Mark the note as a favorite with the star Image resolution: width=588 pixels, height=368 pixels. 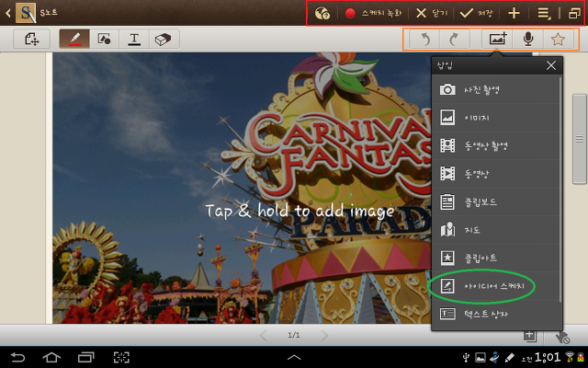pos(558,39)
